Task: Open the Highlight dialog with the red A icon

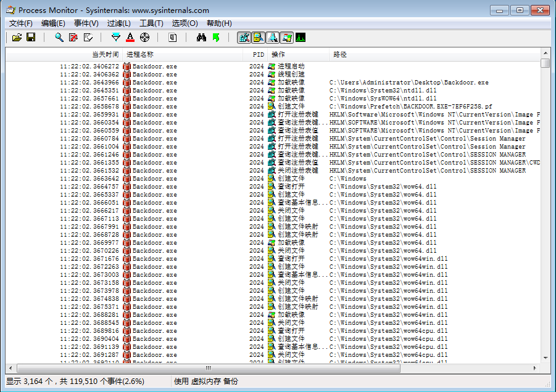Action: click(x=130, y=38)
